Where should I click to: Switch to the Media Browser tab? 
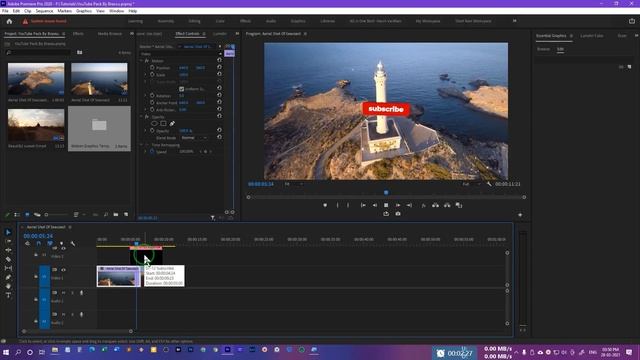[x=109, y=34]
